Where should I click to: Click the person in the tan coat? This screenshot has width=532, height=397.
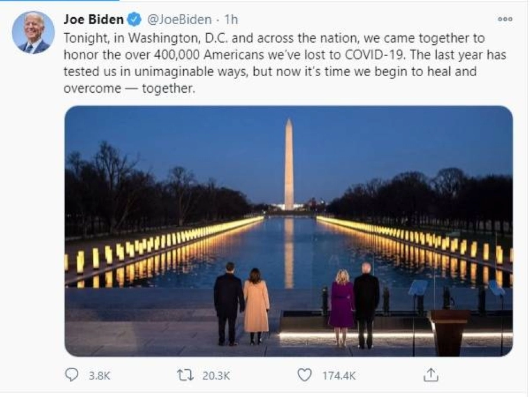(x=257, y=304)
